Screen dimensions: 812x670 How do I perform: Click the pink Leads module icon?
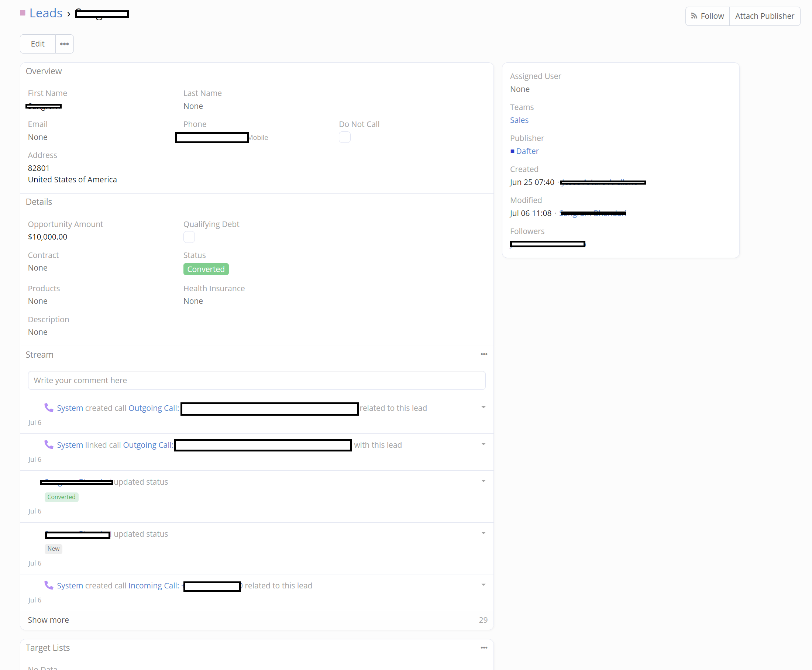23,13
